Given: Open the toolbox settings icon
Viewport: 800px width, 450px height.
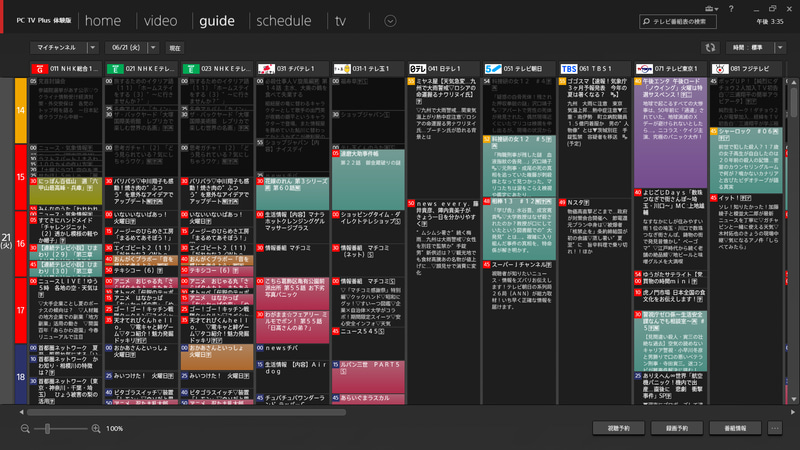Looking at the screenshot, I should (711, 9).
